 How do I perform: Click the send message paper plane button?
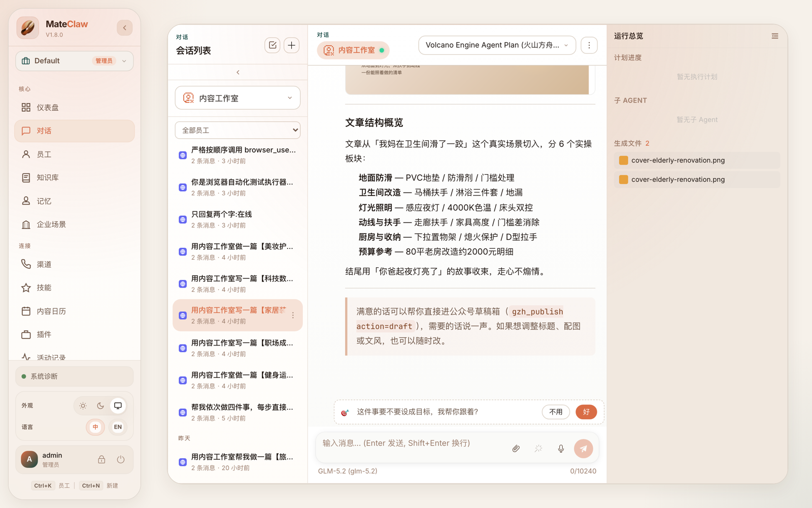584,449
